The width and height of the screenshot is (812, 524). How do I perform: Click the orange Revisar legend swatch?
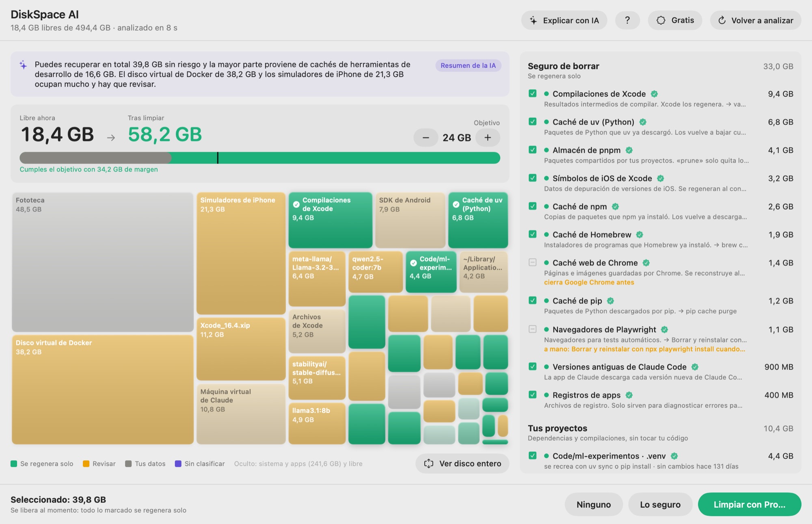click(x=86, y=464)
